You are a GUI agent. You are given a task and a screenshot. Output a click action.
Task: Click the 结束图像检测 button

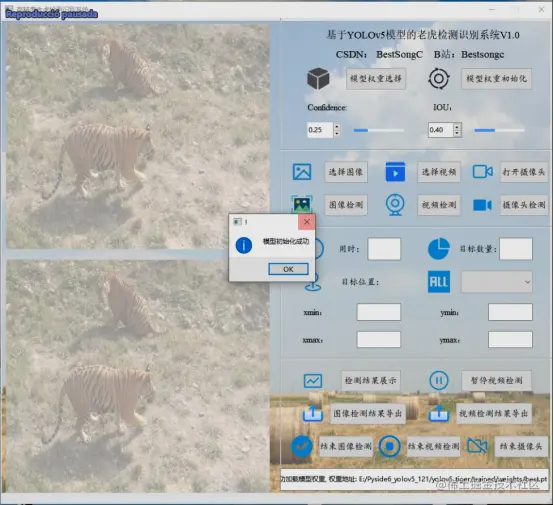[x=346, y=446]
